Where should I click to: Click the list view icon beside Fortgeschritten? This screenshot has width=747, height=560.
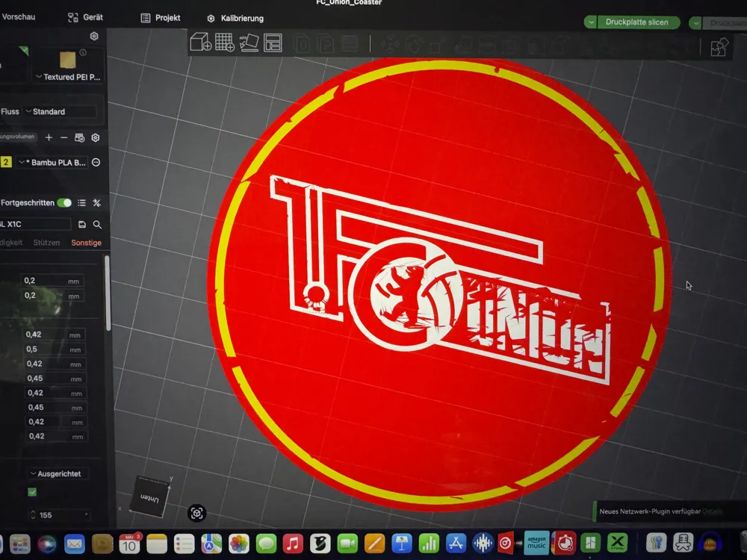tap(81, 203)
